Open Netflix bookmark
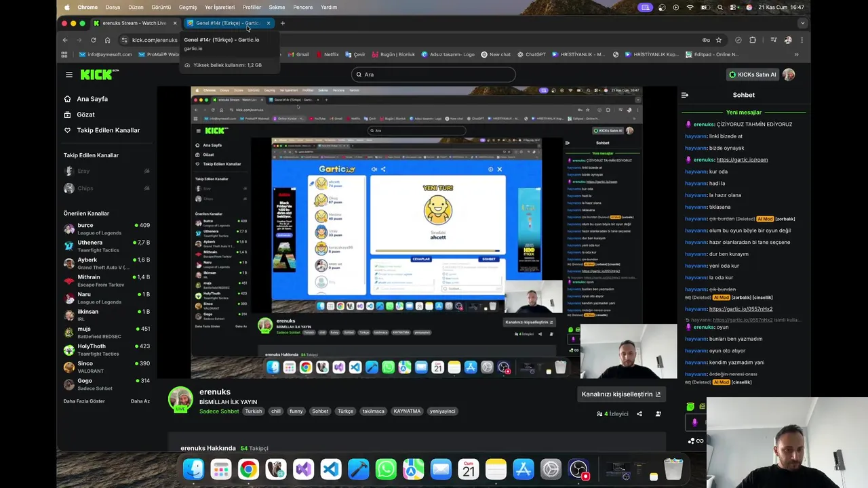868x488 pixels. point(327,54)
